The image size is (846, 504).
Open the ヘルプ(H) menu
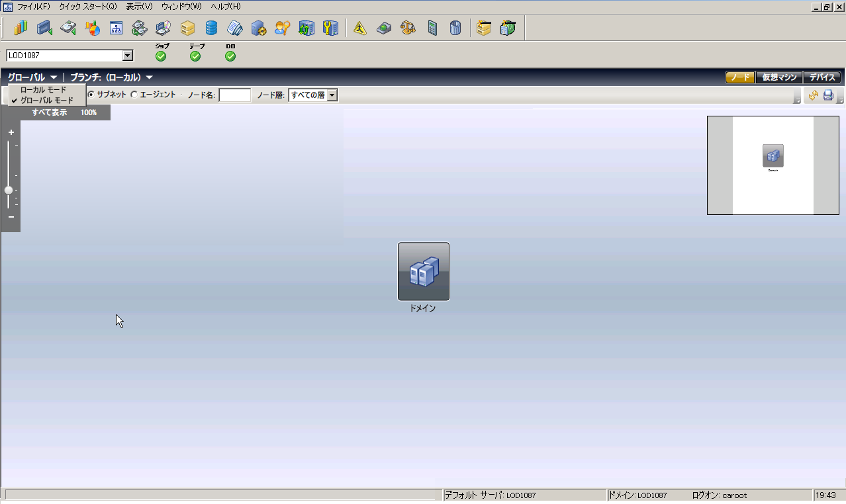click(226, 6)
